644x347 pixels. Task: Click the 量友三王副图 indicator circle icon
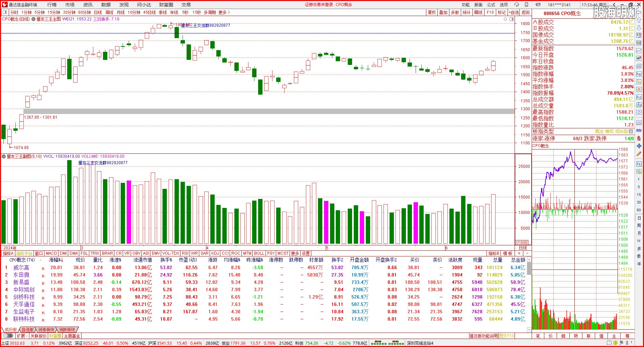tap(4, 156)
